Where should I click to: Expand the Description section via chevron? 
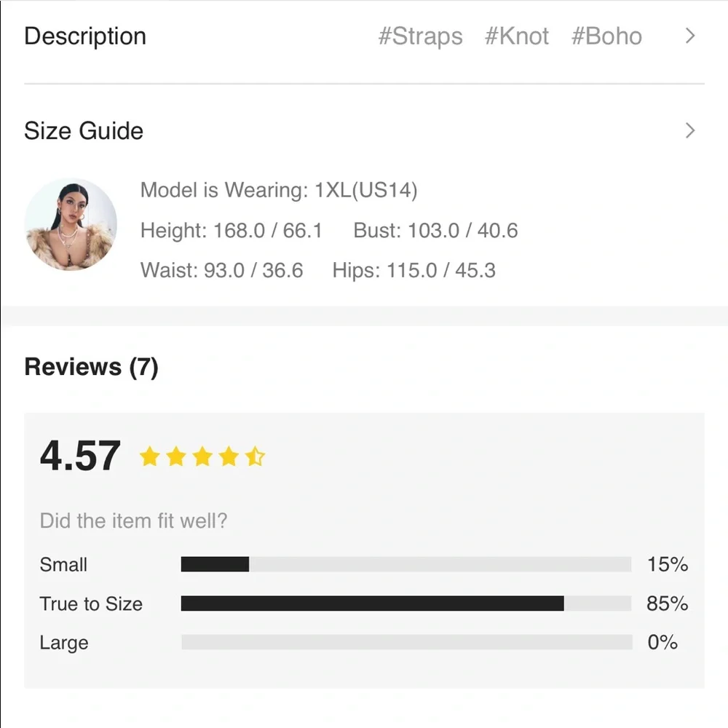click(x=689, y=36)
